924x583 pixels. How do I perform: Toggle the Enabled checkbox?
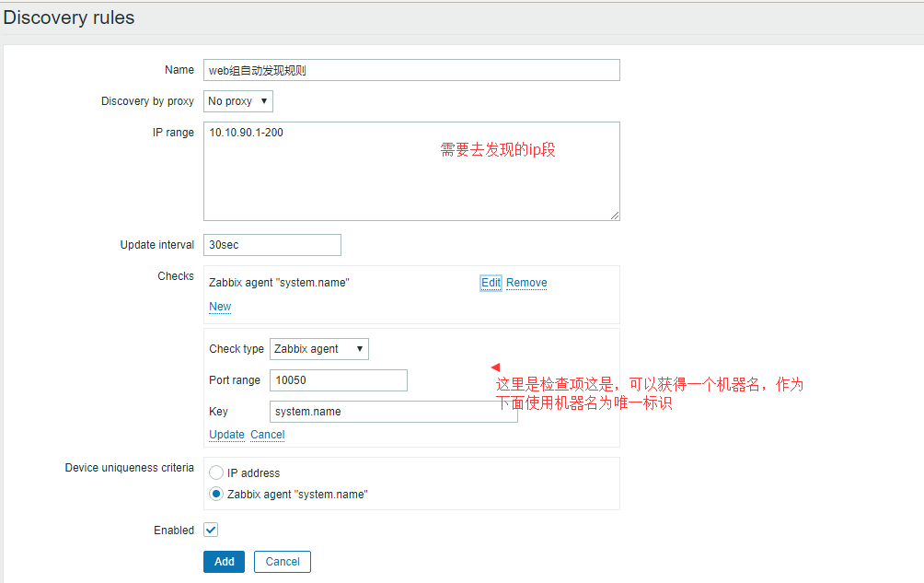[211, 530]
